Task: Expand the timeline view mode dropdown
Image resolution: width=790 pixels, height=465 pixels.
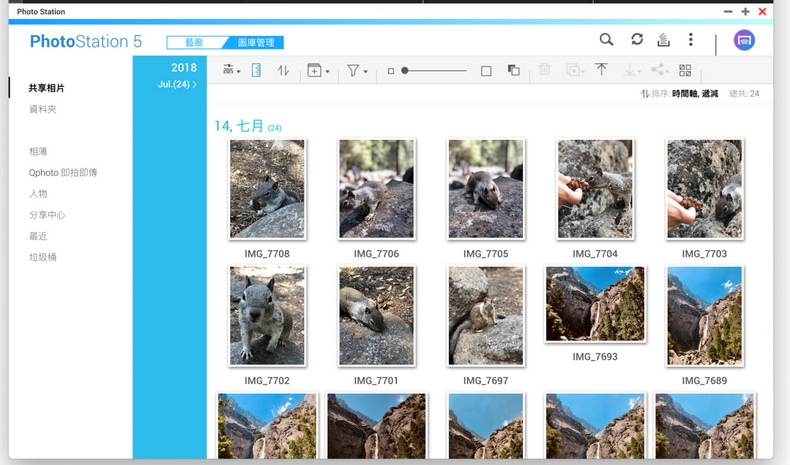Action: [232, 70]
